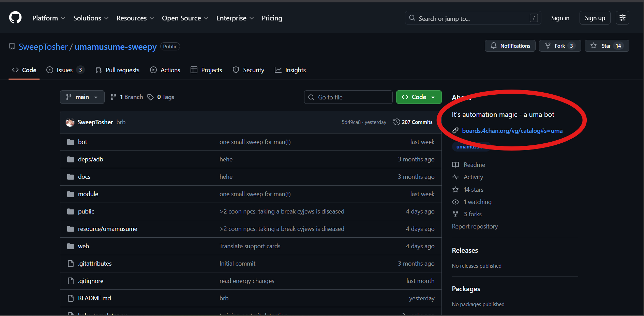Open the read energy changes commit message
Viewport: 644px width, 316px height.
pos(247,281)
